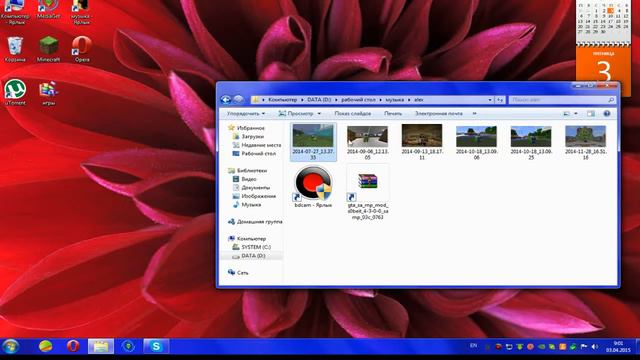Screen dimensions: 640x360
Task: Open the arrow next to Просмотр
Action: click(x=319, y=113)
